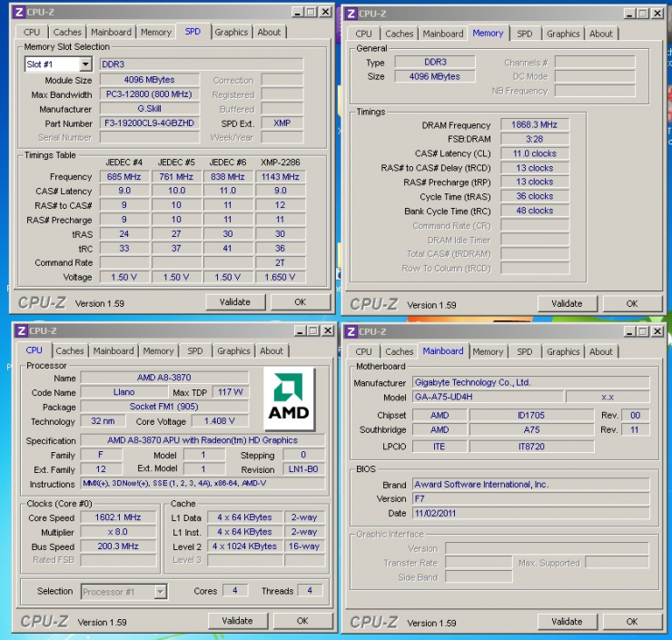This screenshot has height=640, width=672.
Task: Click BIOS date 11/02/2011 field
Action: point(531,513)
